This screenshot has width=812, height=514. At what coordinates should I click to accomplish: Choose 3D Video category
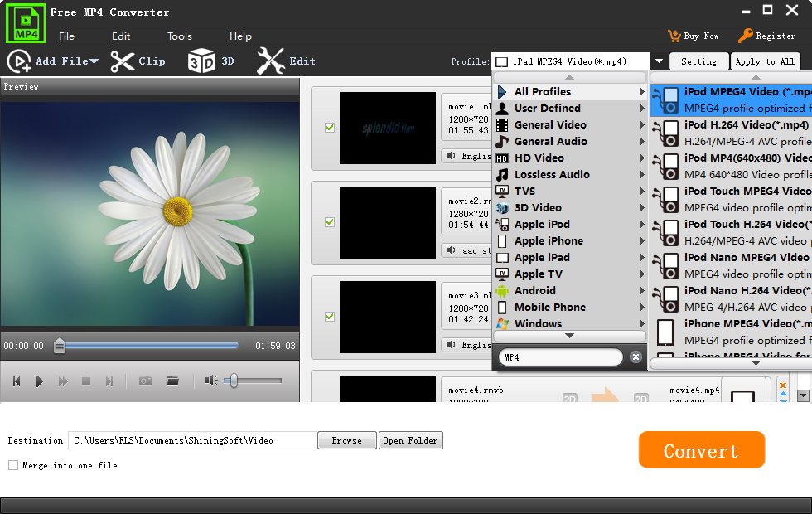[571, 208]
